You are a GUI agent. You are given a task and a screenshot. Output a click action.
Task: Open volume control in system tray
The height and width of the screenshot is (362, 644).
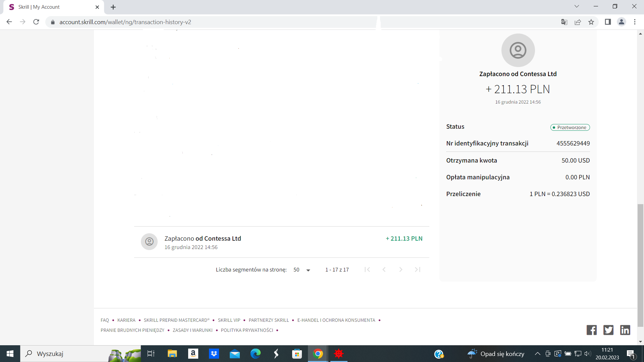coord(587,354)
